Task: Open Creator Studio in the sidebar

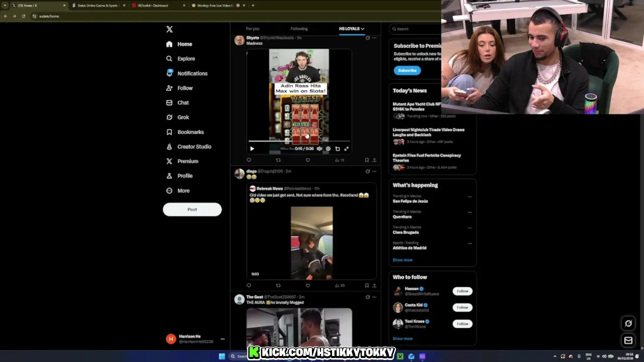Action: point(189,146)
